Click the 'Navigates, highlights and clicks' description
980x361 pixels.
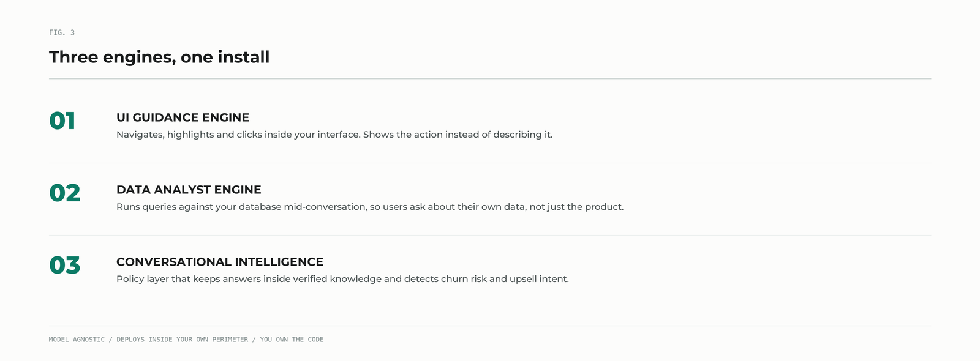pyautogui.click(x=334, y=135)
